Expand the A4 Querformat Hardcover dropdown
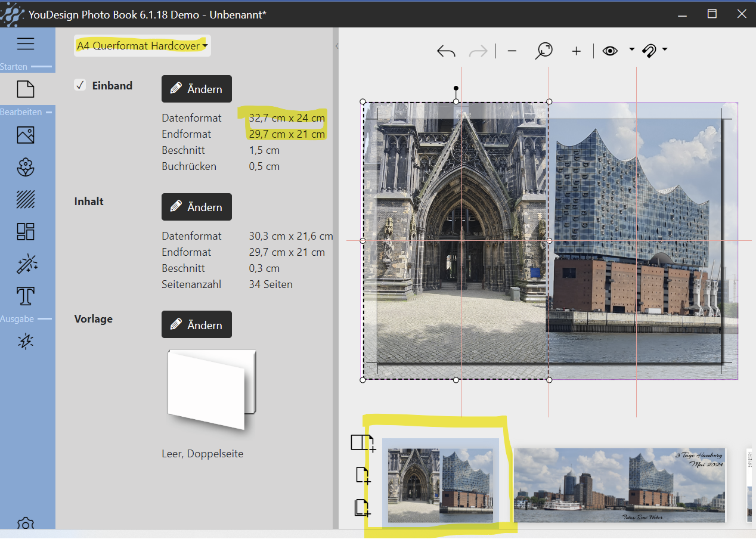 [x=142, y=46]
